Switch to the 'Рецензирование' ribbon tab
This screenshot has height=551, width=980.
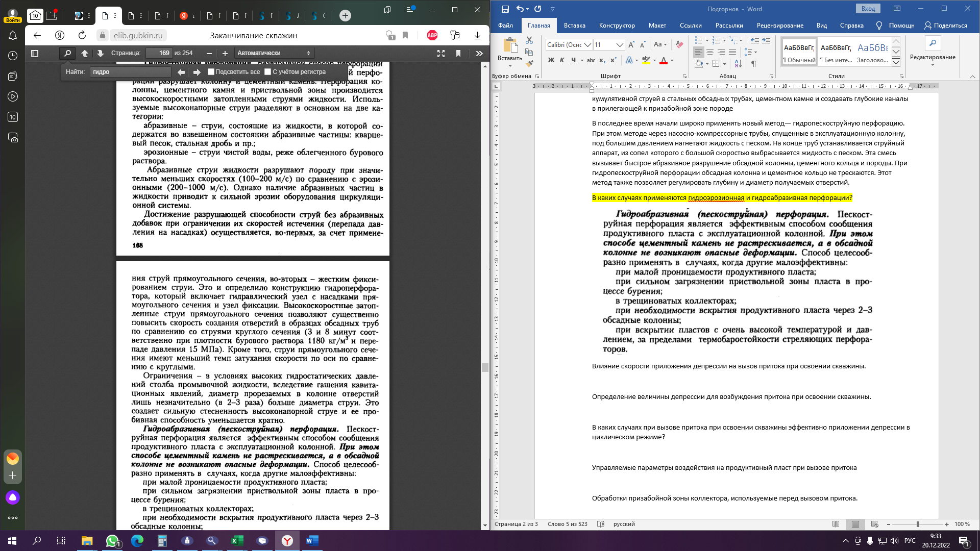click(x=780, y=25)
